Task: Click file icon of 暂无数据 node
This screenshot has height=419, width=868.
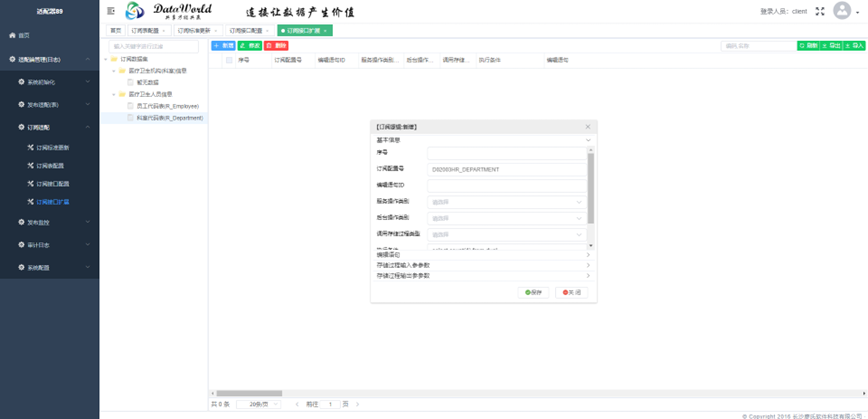Action: tap(131, 82)
